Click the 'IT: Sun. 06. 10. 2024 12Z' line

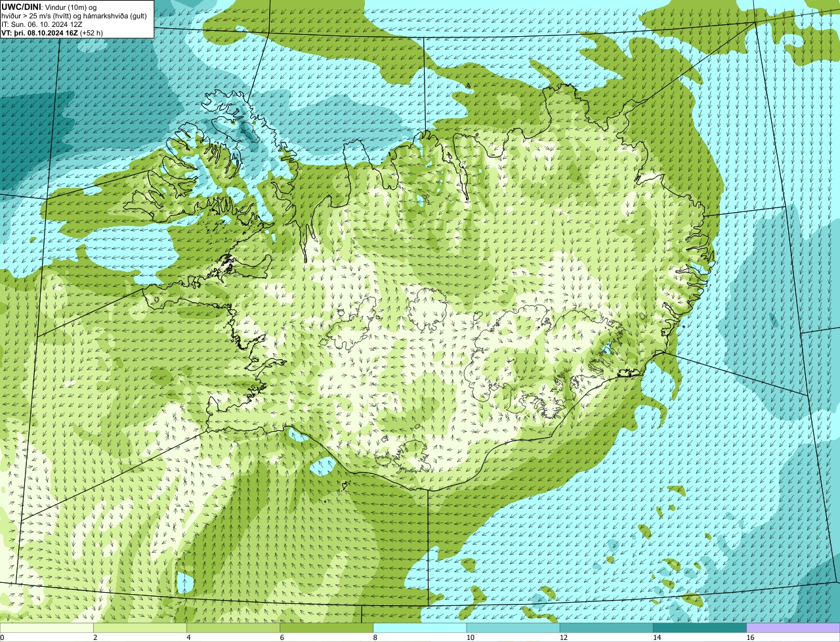42,24
